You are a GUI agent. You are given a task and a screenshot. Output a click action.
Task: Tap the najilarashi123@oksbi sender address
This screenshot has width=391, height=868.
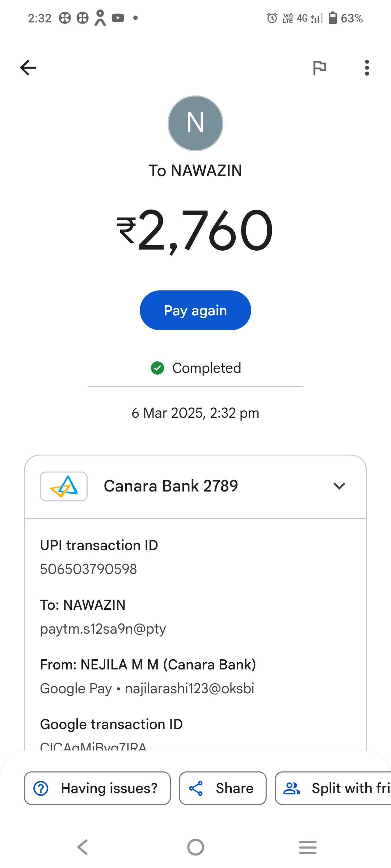click(189, 689)
